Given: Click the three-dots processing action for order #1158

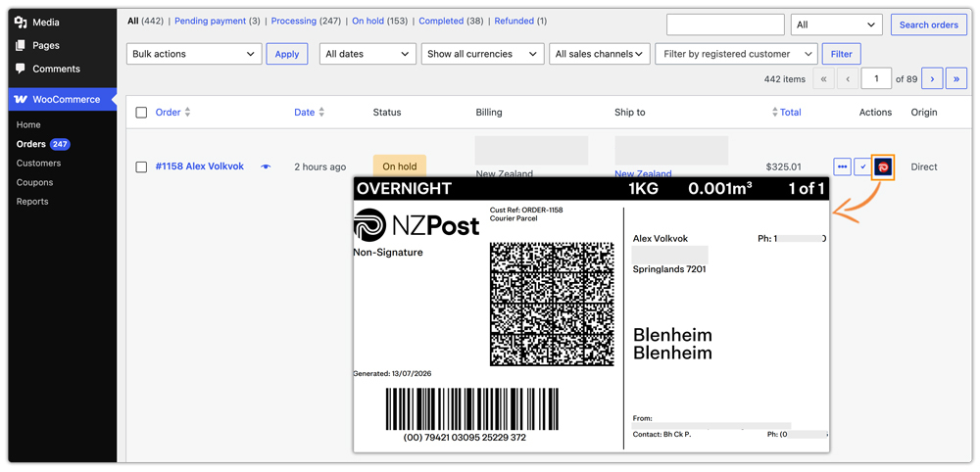Looking at the screenshot, I should pos(843,166).
